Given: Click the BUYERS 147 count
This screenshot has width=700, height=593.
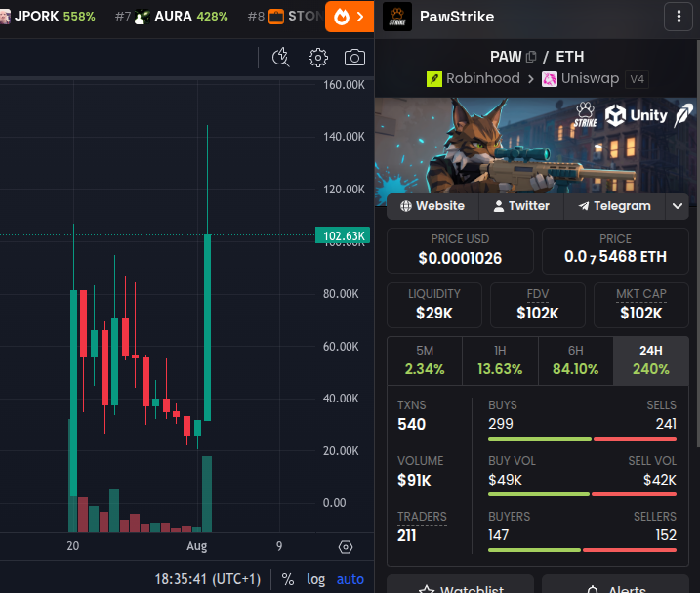Looking at the screenshot, I should pos(498,535).
